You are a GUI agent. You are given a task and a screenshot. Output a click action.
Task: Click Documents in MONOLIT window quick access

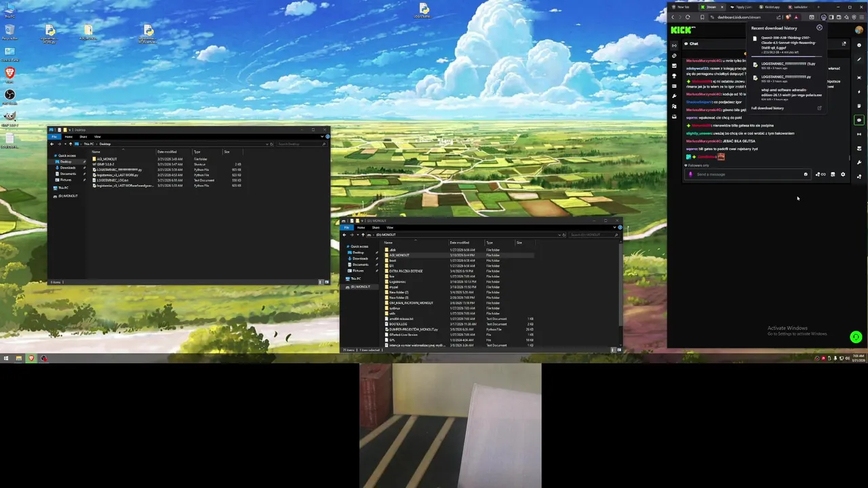tap(360, 264)
